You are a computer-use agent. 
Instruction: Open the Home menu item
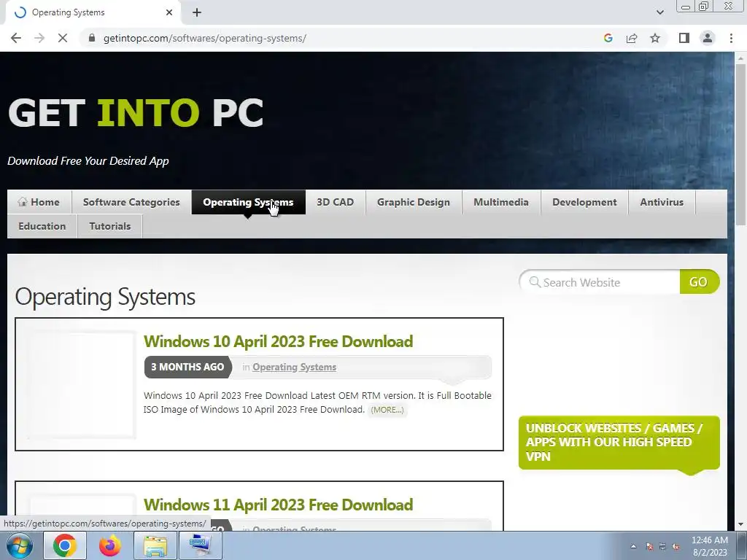click(39, 202)
